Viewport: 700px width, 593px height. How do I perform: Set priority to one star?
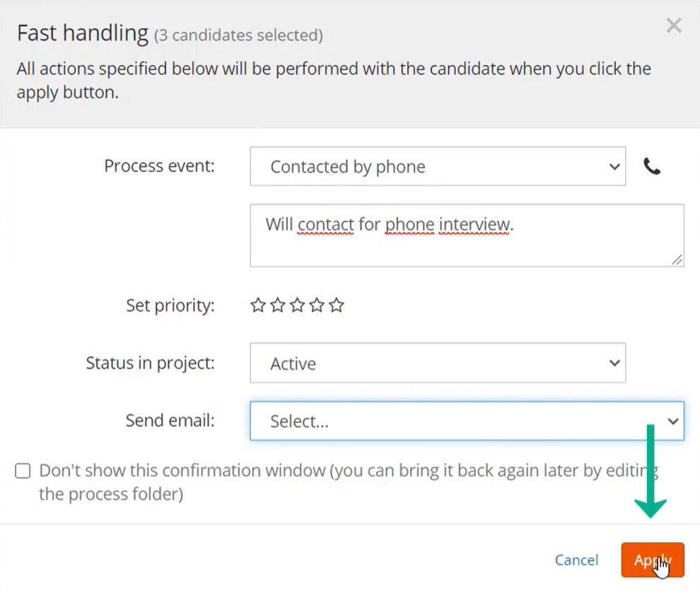[257, 305]
